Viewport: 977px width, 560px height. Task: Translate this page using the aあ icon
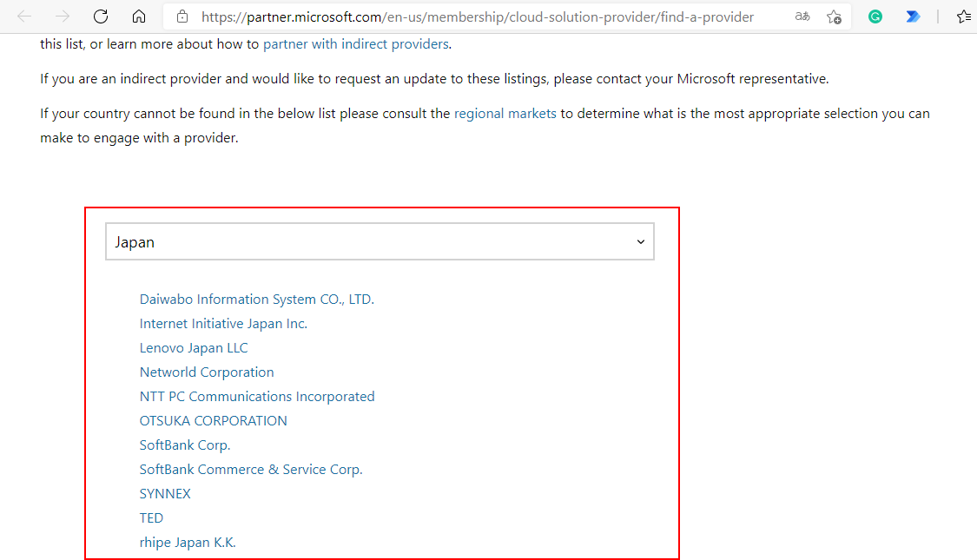tap(800, 16)
